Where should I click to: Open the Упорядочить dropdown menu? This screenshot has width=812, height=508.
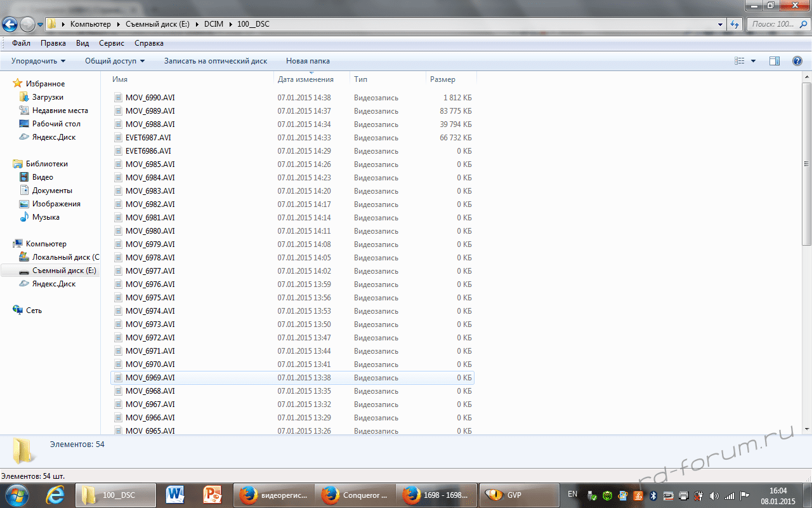pyautogui.click(x=38, y=61)
